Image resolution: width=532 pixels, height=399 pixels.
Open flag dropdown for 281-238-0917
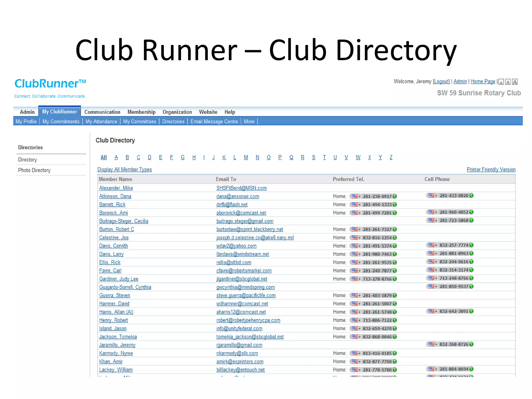coord(356,196)
